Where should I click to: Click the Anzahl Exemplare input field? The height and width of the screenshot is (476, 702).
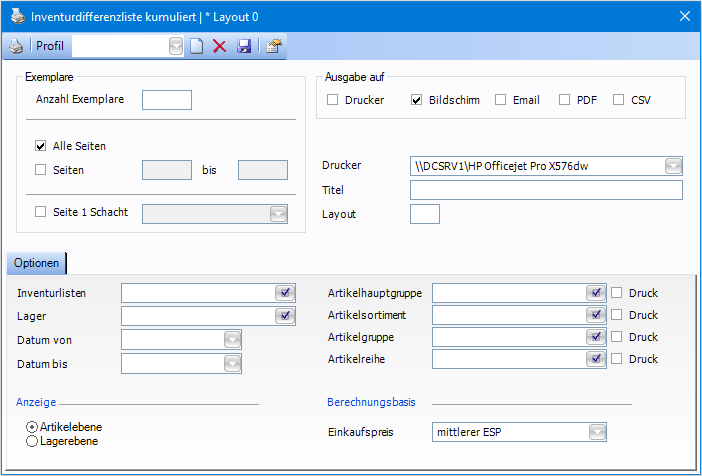[167, 99]
